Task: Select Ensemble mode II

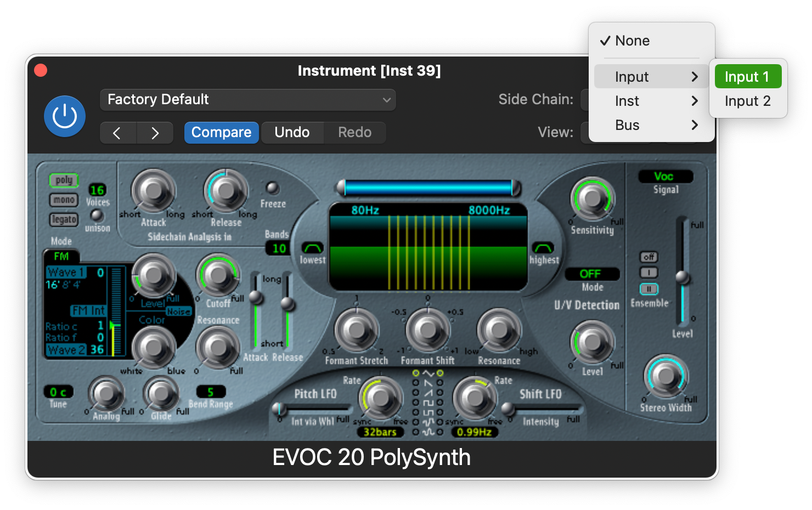Action: click(649, 288)
